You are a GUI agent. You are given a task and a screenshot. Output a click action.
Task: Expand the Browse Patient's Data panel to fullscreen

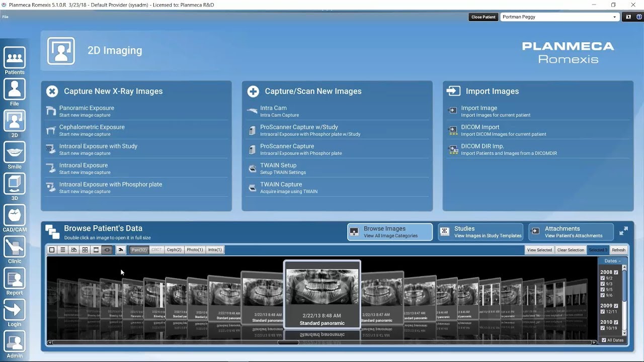pos(623,231)
